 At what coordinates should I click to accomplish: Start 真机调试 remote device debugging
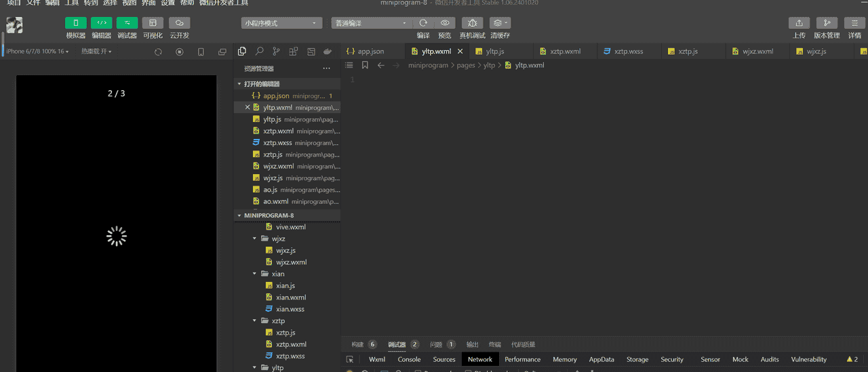472,23
